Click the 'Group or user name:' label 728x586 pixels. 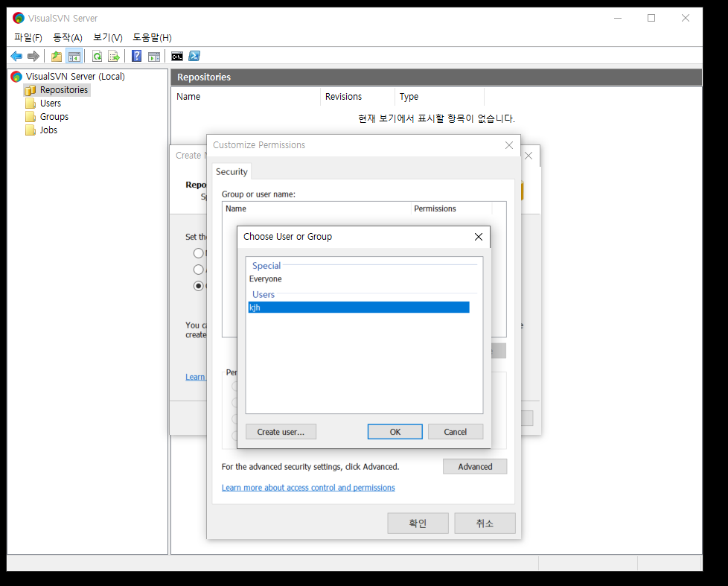(x=258, y=194)
